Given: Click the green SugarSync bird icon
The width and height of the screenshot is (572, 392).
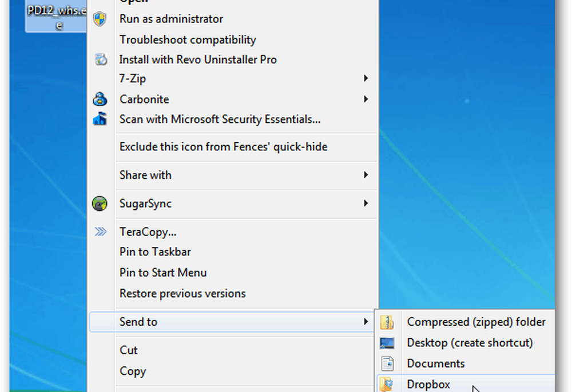Looking at the screenshot, I should (100, 203).
